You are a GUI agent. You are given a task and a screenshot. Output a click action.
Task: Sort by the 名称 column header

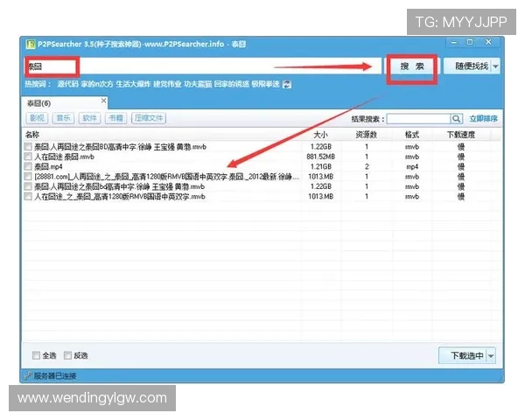(x=32, y=135)
